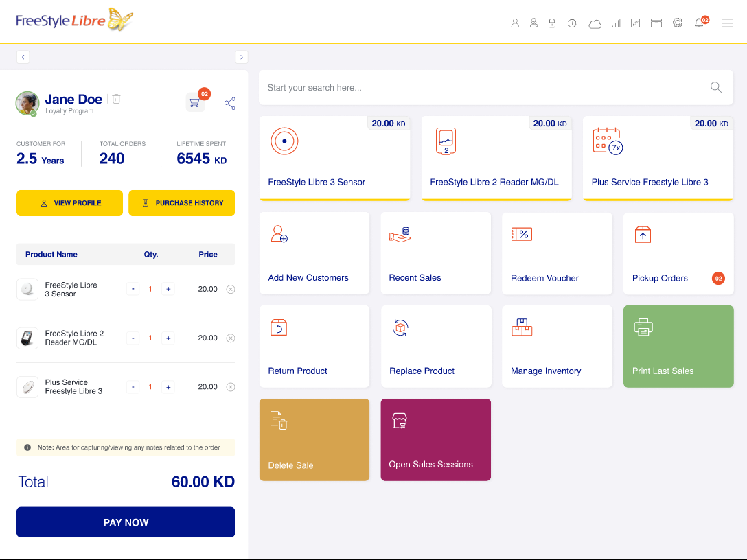The height and width of the screenshot is (560, 747).
Task: Open the support agent icon in header
Action: (x=533, y=23)
